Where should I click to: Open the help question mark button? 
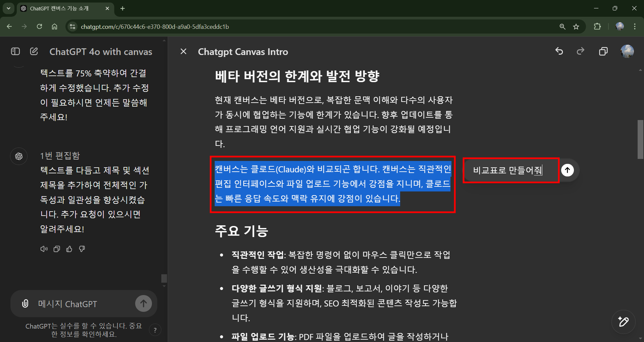coord(155,330)
